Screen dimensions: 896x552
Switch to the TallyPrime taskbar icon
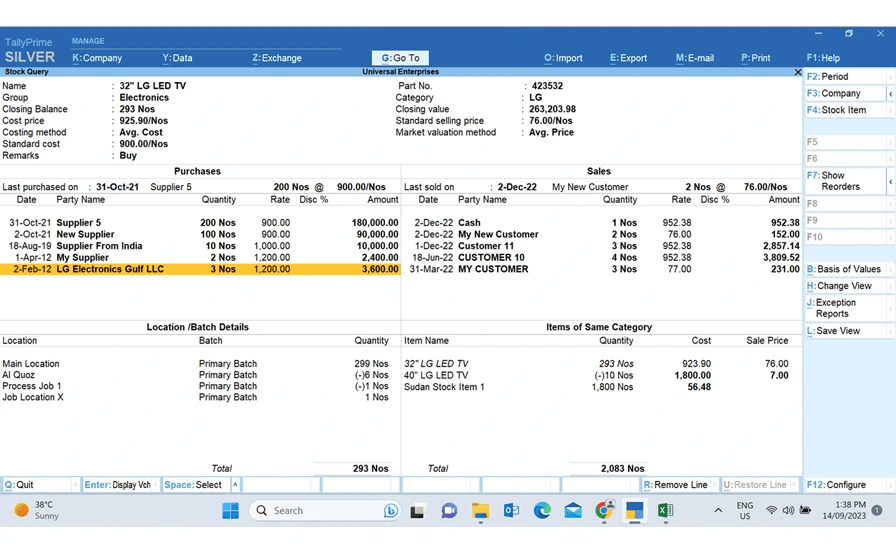coord(634,510)
